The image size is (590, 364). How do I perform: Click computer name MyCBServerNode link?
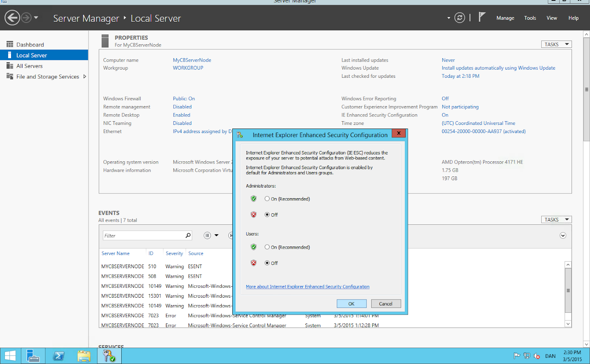192,60
